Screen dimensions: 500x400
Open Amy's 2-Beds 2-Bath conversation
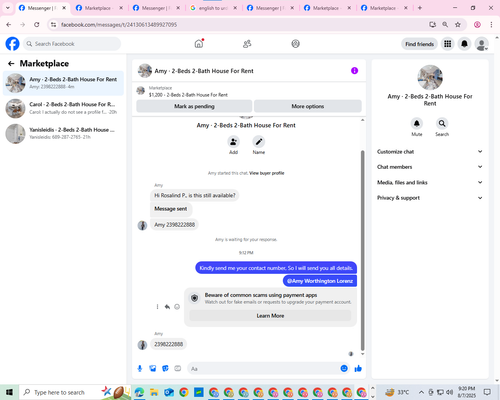pos(63,83)
